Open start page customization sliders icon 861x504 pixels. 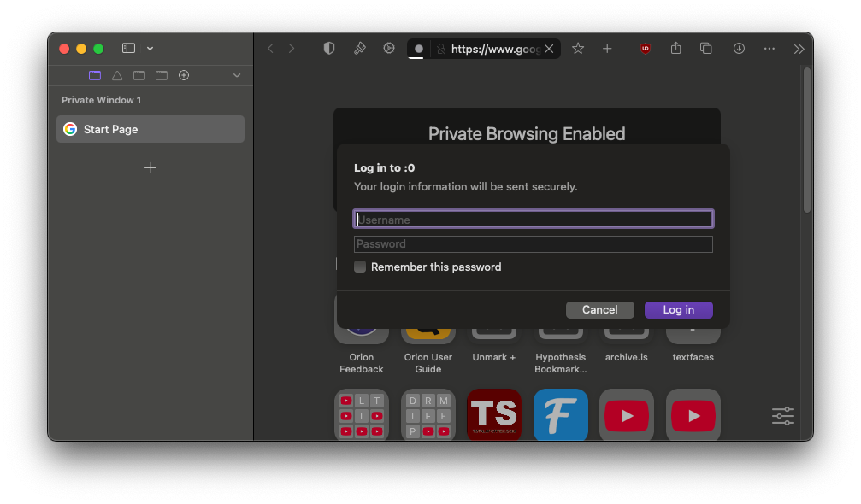coord(782,416)
